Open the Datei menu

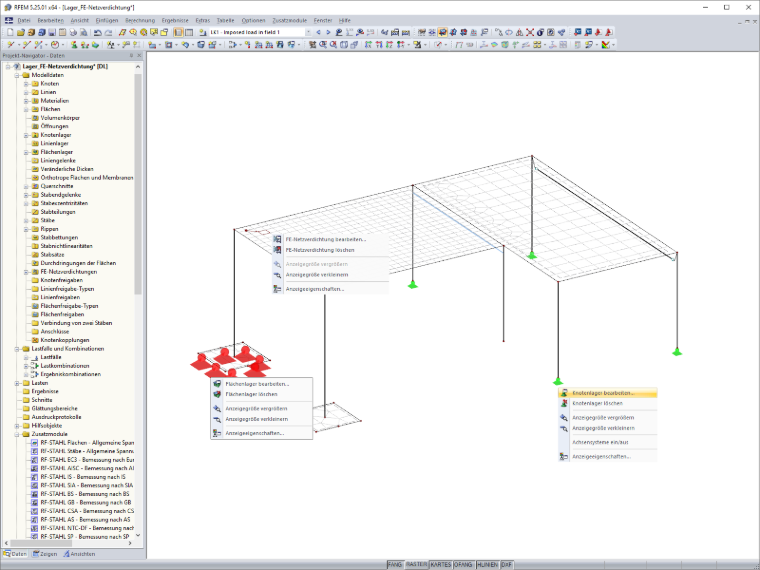click(x=24, y=20)
